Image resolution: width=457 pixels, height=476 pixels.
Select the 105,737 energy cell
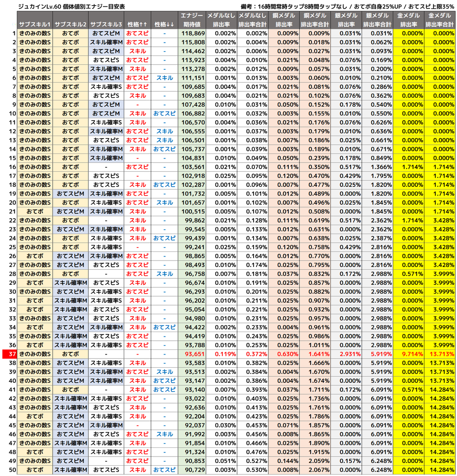[x=192, y=149]
